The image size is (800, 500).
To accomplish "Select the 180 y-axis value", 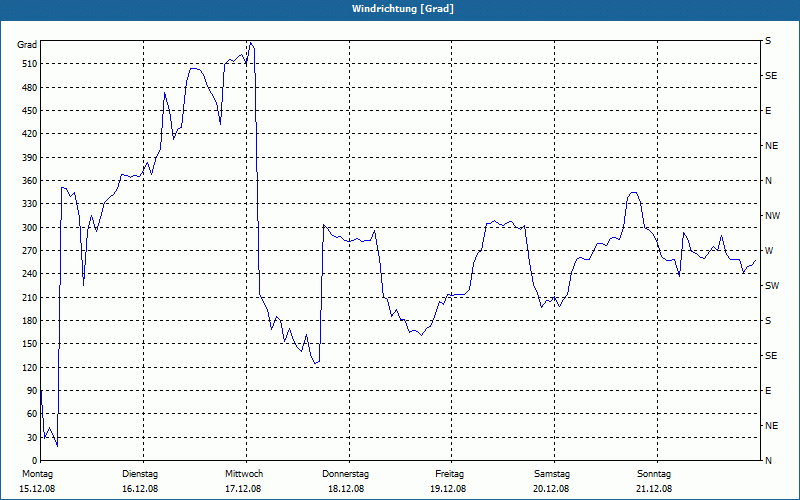I will (30, 321).
